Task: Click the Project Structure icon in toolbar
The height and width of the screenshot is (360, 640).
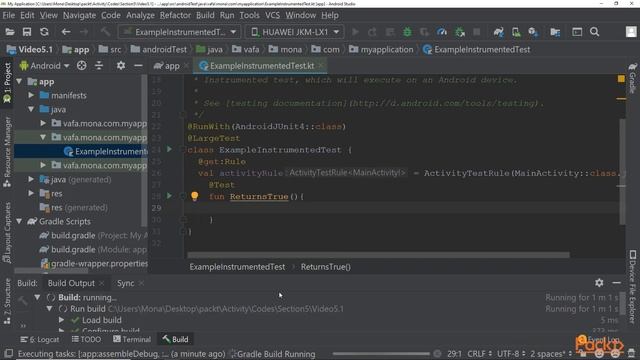Action: [555, 32]
